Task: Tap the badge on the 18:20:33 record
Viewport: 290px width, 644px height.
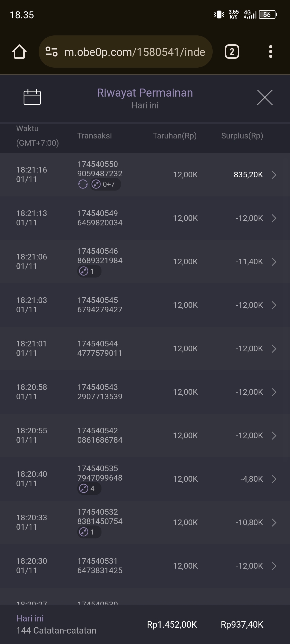Action: [89, 532]
